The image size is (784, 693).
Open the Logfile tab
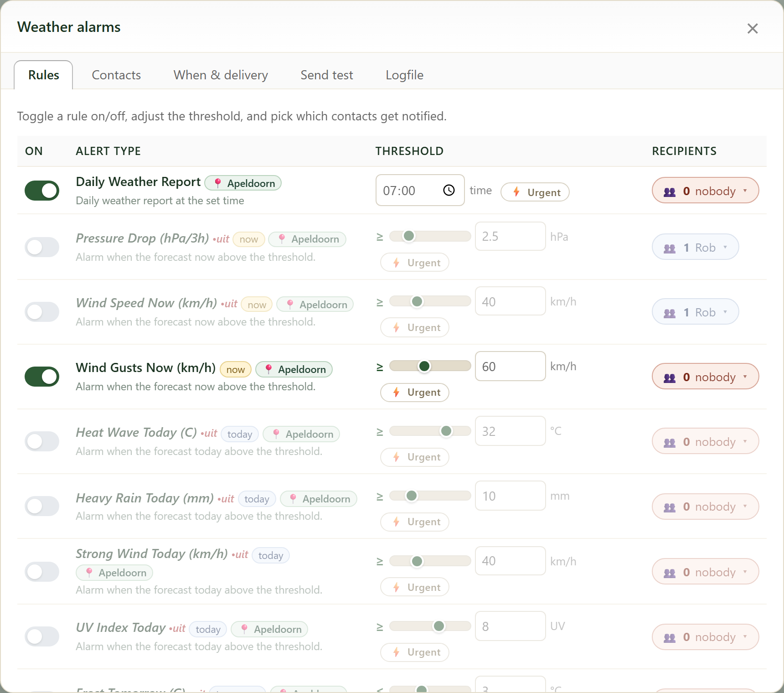click(404, 75)
